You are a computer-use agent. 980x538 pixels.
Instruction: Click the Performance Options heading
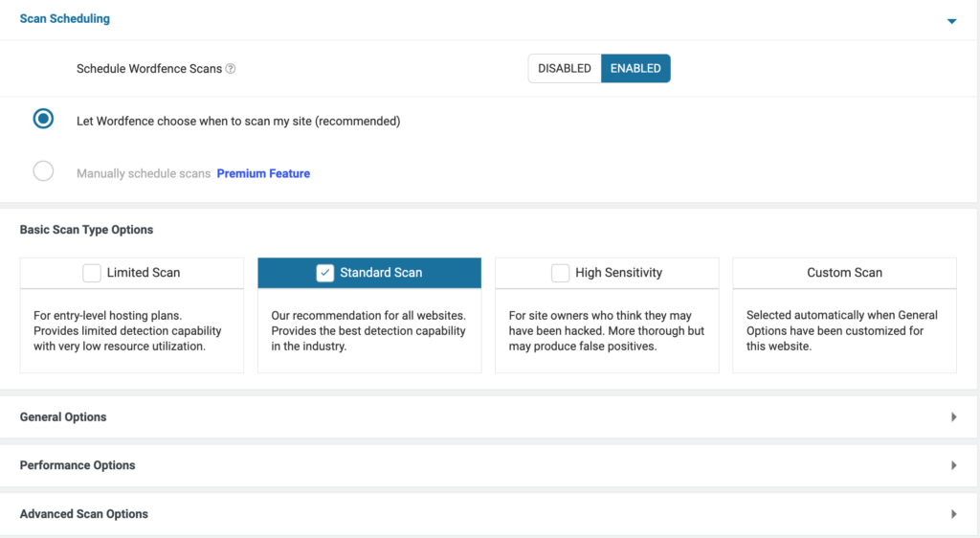pyautogui.click(x=78, y=465)
